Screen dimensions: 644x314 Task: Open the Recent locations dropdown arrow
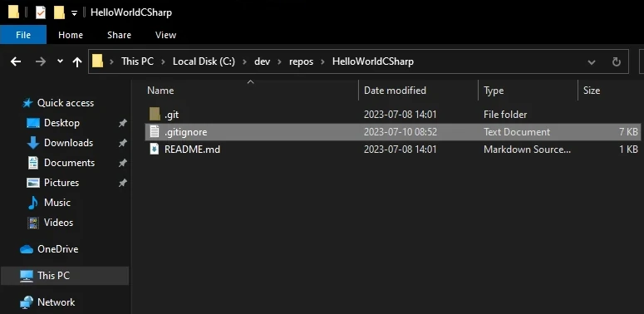(x=60, y=61)
